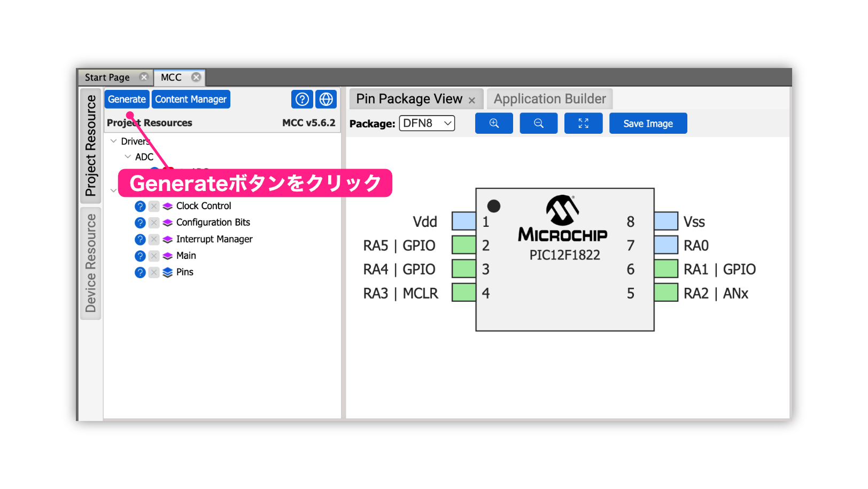This screenshot has height=489, width=868.
Task: Click the Main module icon
Action: click(168, 256)
